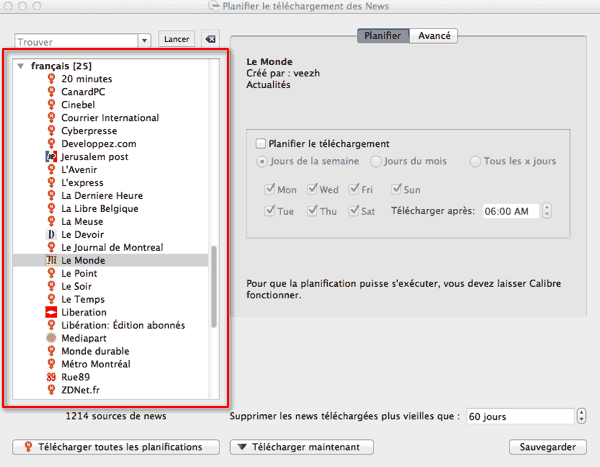The height and width of the screenshot is (467, 600).
Task: Clear the search with the backspace icon
Action: pos(210,39)
